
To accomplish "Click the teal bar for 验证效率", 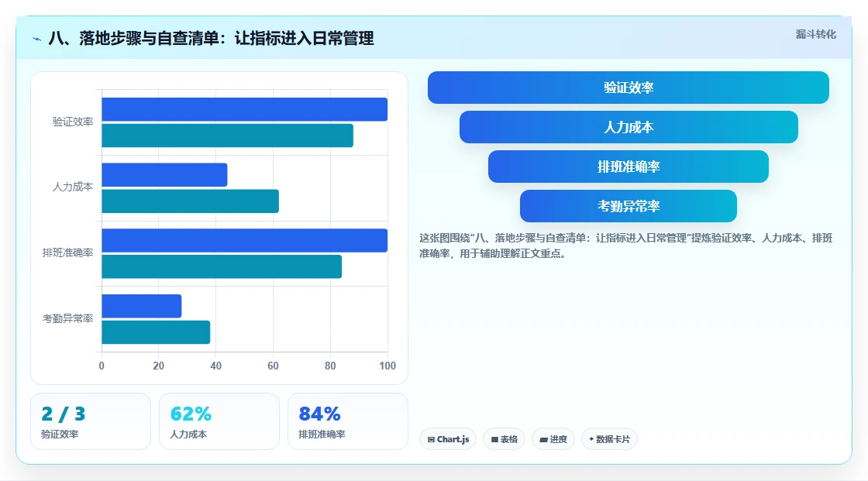I will 228,136.
